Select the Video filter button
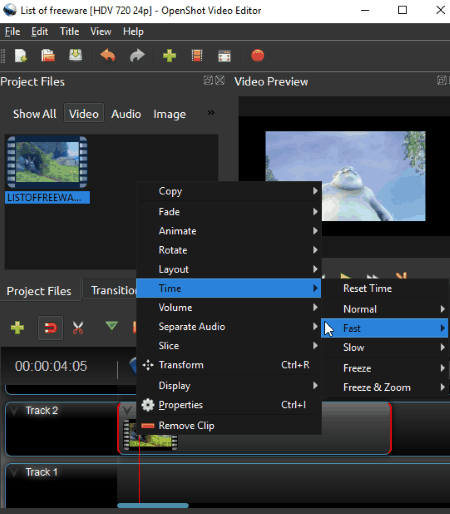This screenshot has width=450, height=514. tap(84, 114)
